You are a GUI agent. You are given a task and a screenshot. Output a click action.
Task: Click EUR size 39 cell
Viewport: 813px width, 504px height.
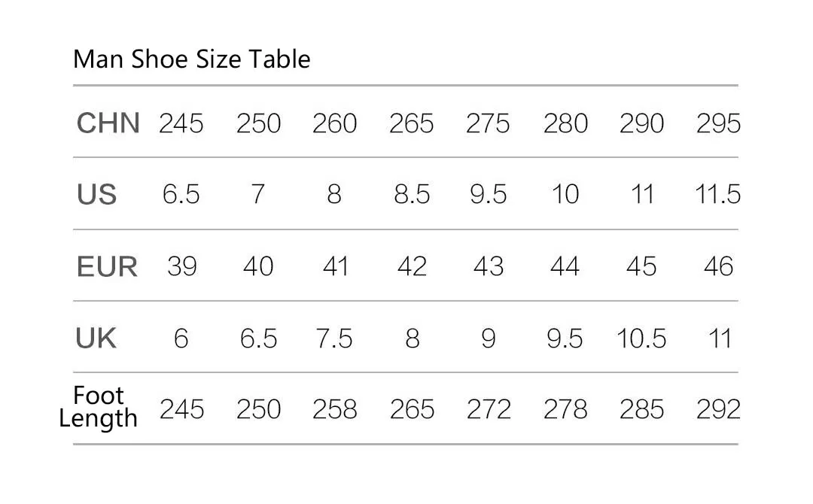(x=182, y=267)
